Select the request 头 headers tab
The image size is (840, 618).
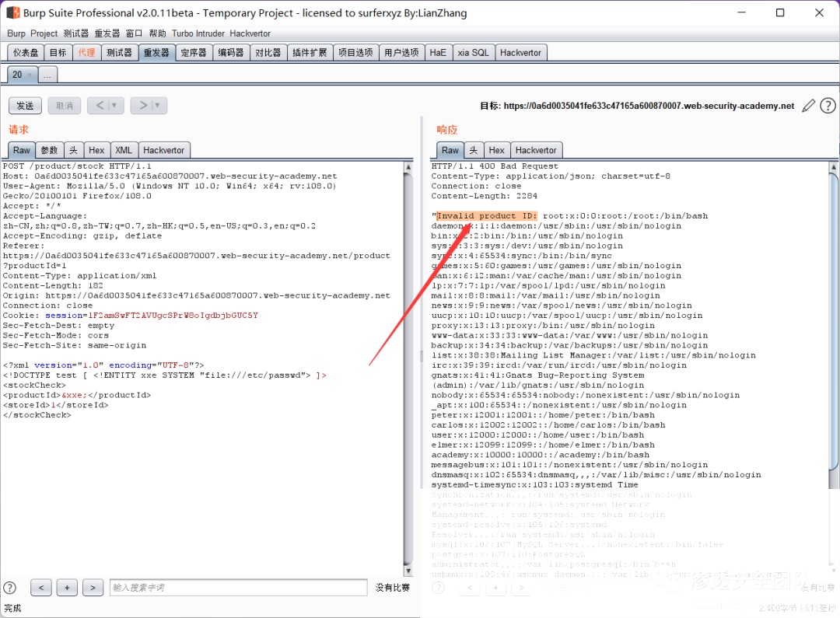click(73, 150)
